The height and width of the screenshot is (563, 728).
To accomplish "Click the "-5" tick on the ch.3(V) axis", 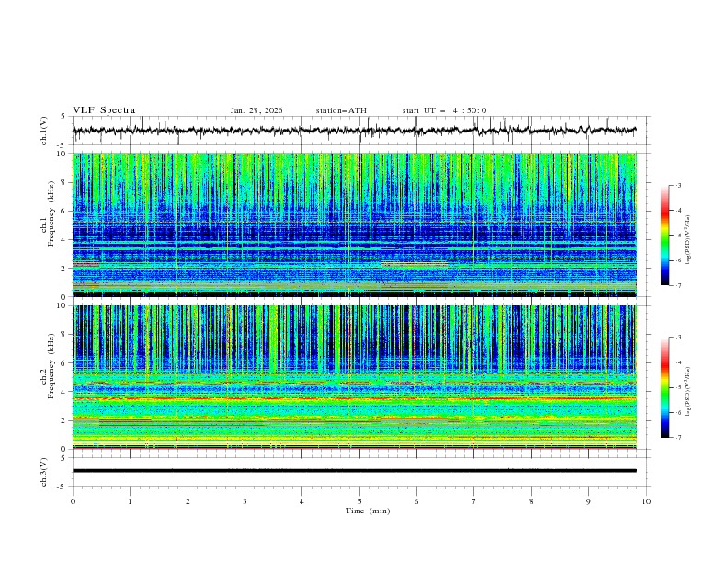I will 63,487.
